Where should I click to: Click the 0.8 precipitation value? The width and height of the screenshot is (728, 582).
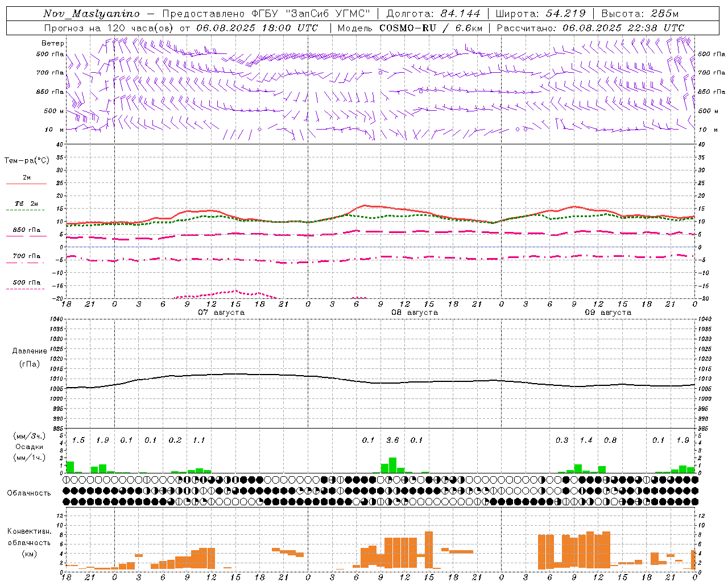[610, 440]
